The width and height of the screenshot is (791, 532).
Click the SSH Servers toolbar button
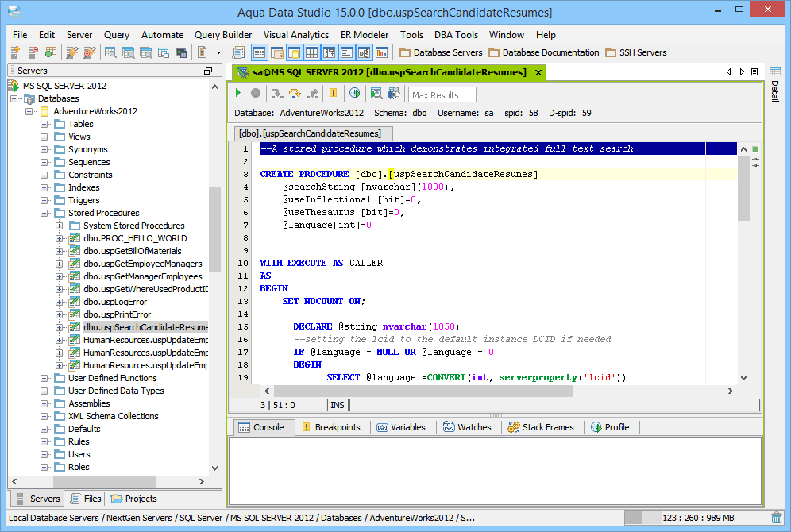tap(635, 52)
